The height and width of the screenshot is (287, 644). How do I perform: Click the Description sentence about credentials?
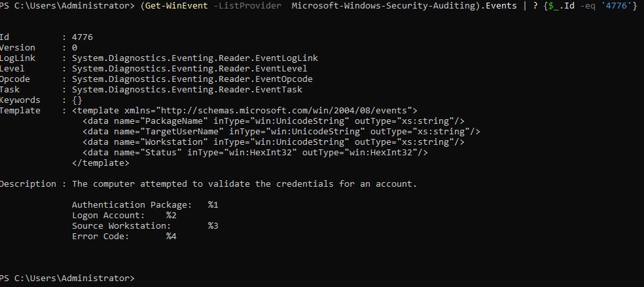pos(244,183)
